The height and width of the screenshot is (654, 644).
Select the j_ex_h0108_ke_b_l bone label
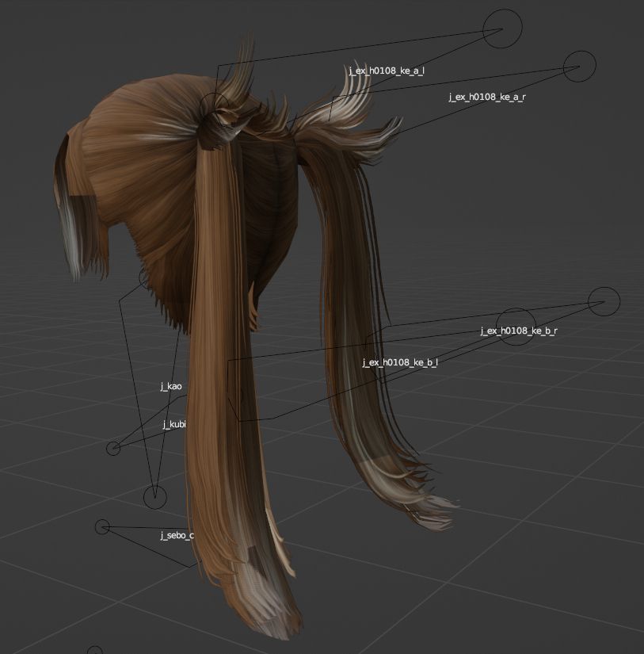pos(400,362)
